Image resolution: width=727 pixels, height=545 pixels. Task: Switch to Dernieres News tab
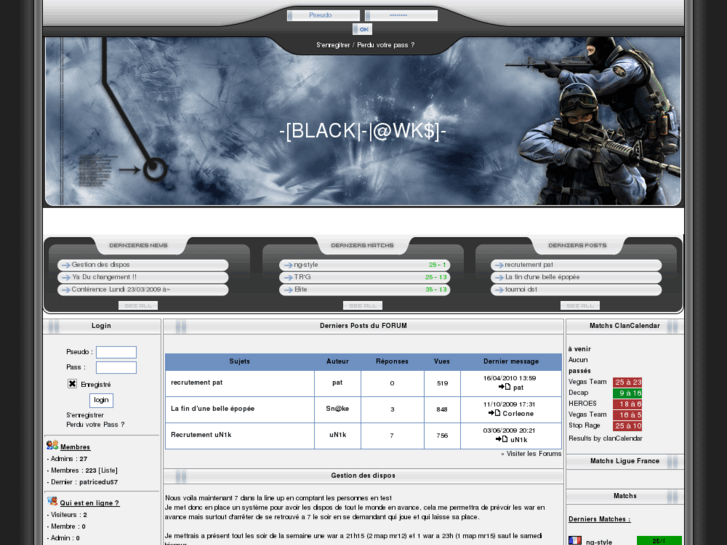click(x=138, y=245)
